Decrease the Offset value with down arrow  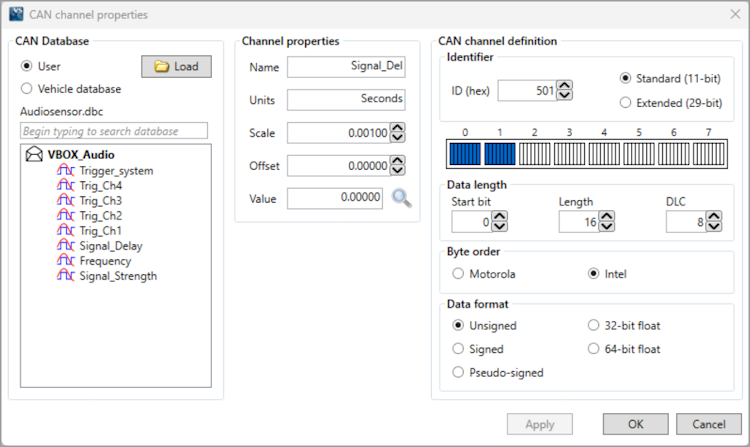(x=397, y=171)
